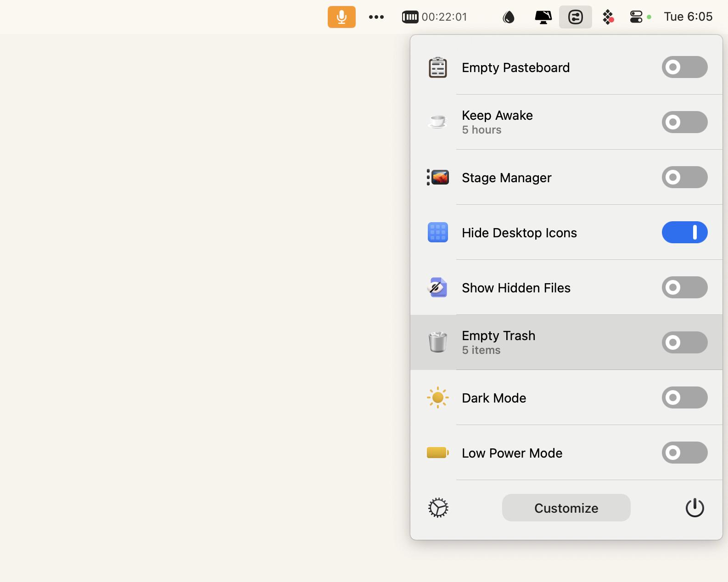The width and height of the screenshot is (728, 582).
Task: Click the Keep Awake label
Action: point(497,115)
